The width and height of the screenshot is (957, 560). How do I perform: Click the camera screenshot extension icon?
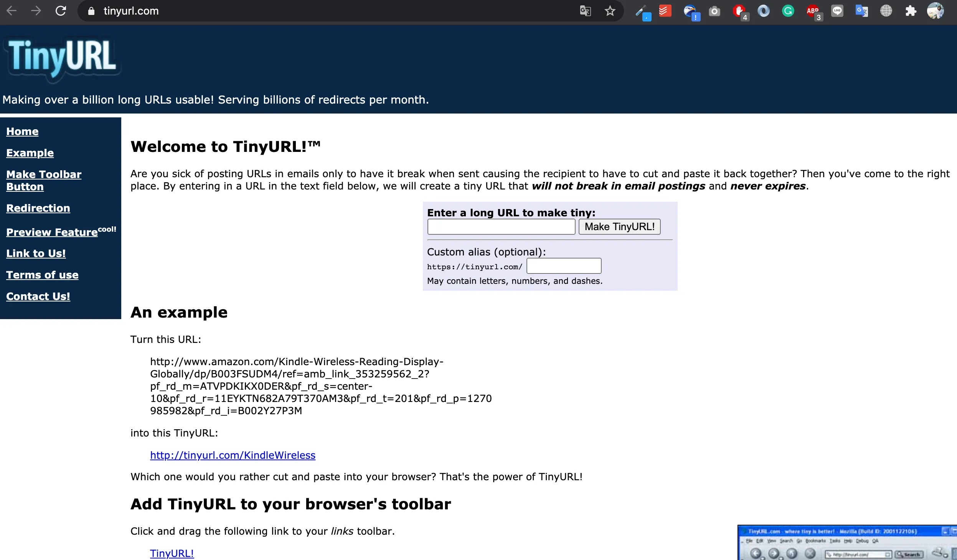pyautogui.click(x=714, y=11)
